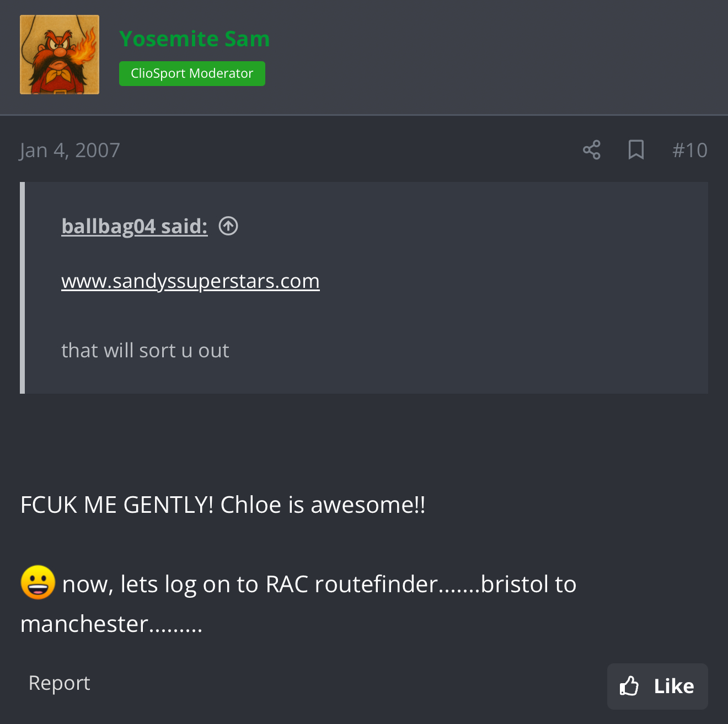Select the grinning emoji in the post

click(38, 582)
